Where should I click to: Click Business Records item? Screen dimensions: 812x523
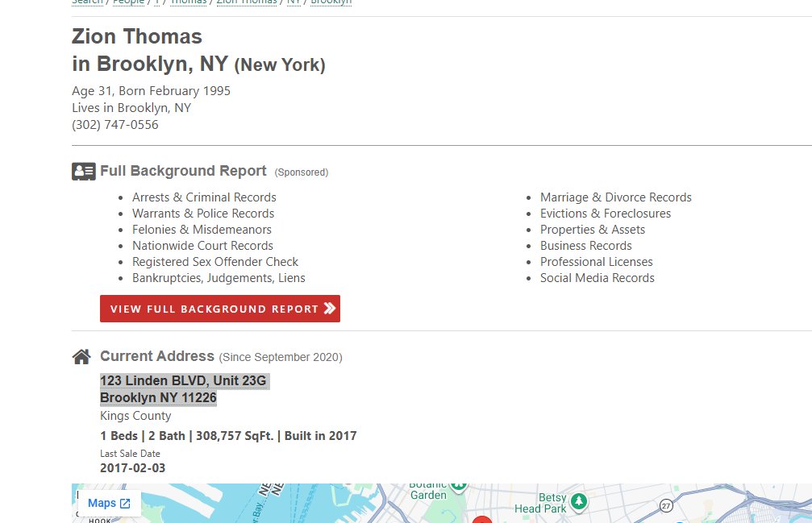[585, 246]
